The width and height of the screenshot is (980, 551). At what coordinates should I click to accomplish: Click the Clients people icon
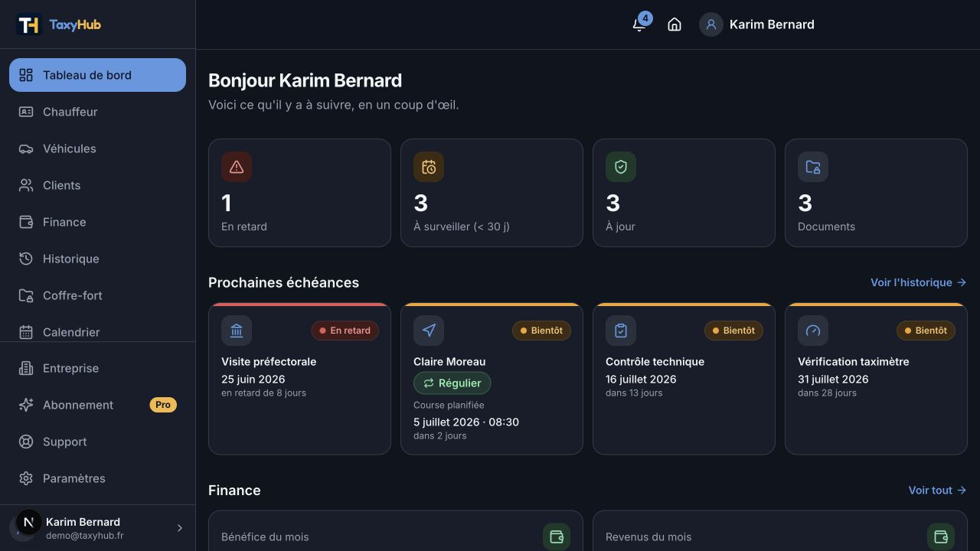pos(26,185)
